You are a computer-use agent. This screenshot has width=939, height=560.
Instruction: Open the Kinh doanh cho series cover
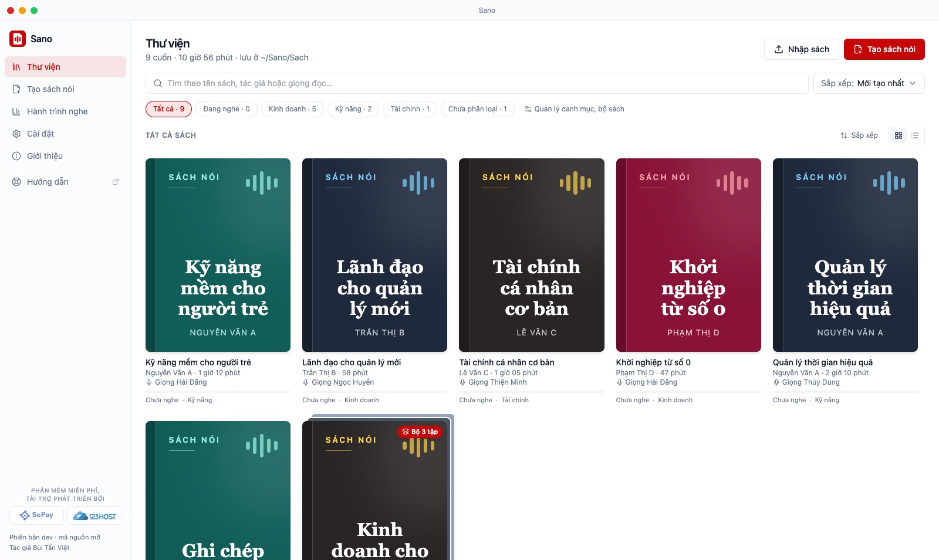[x=375, y=490]
